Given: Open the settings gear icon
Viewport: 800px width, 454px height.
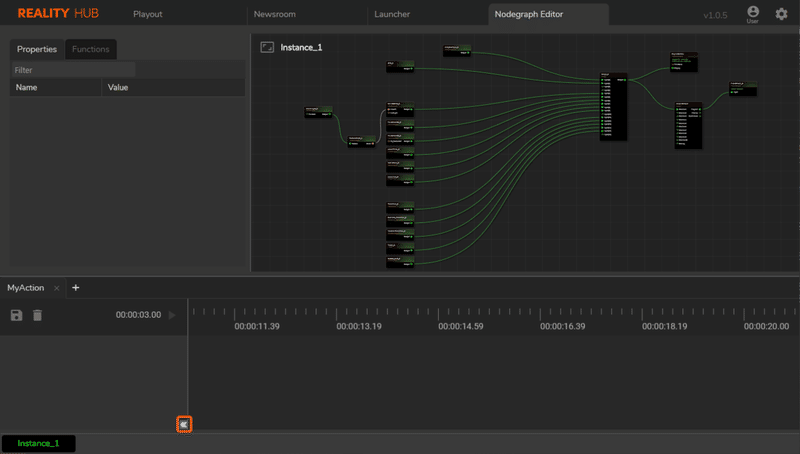Looking at the screenshot, I should point(781,14).
